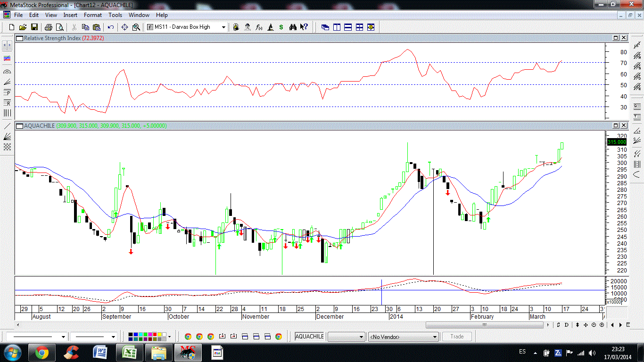Select the speed resistance fan lines tool

7,82
